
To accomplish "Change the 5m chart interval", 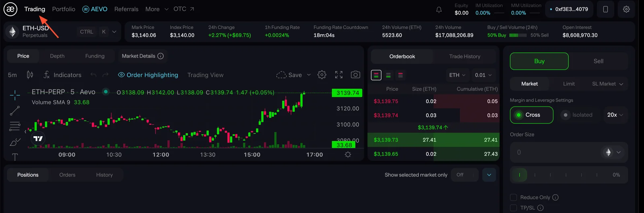I will point(12,75).
